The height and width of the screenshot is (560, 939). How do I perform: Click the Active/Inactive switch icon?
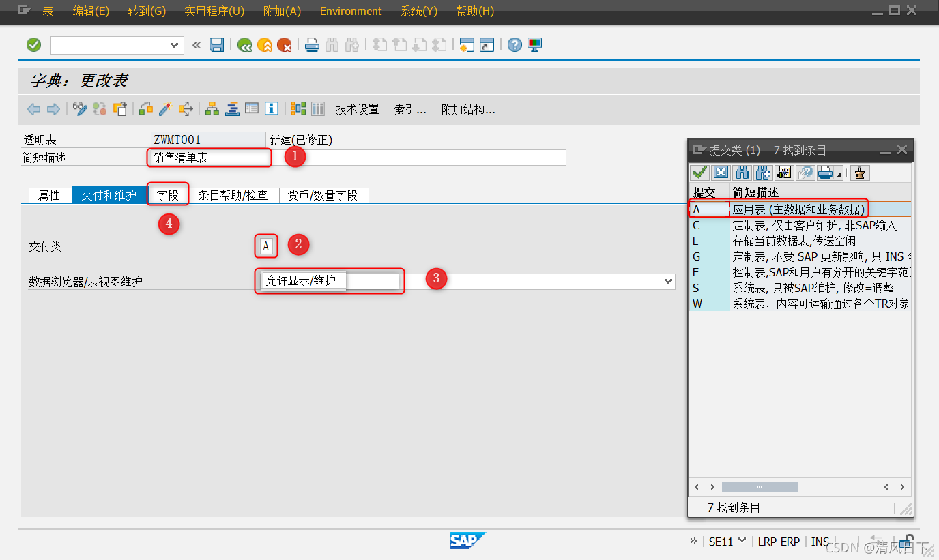pos(100,108)
